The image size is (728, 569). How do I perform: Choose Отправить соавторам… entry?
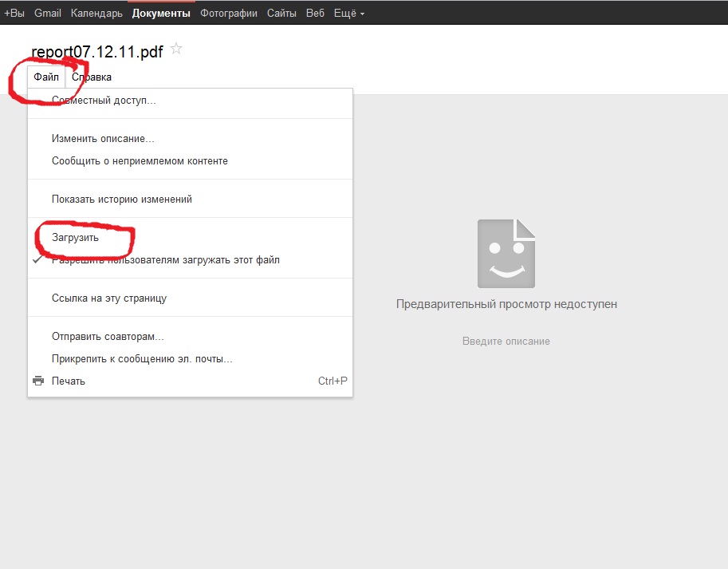[191, 337]
